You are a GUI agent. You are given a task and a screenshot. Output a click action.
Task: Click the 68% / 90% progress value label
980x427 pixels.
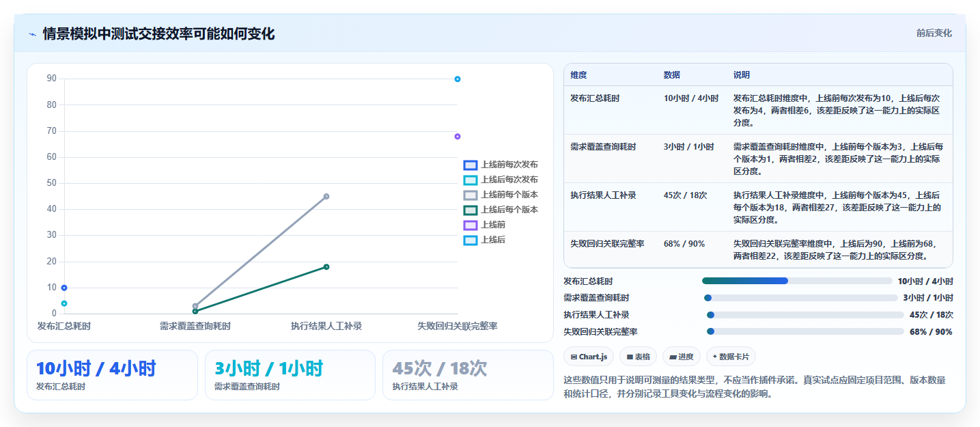931,332
